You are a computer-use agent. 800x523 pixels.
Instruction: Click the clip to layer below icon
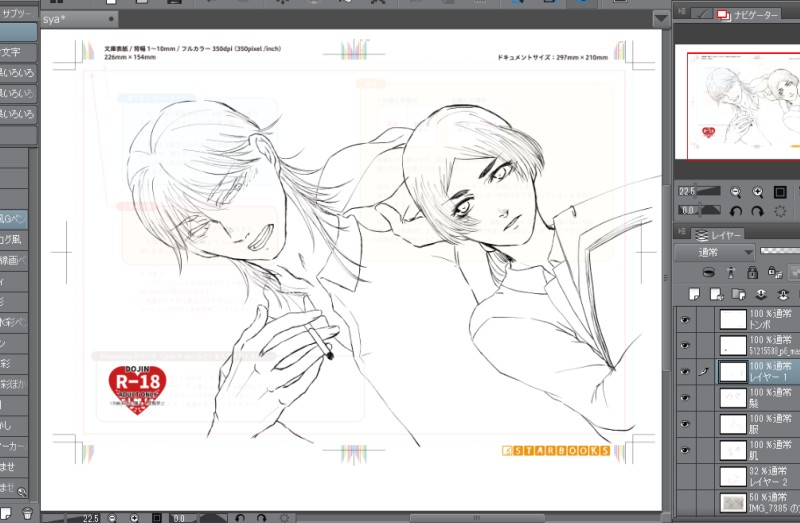pyautogui.click(x=708, y=272)
